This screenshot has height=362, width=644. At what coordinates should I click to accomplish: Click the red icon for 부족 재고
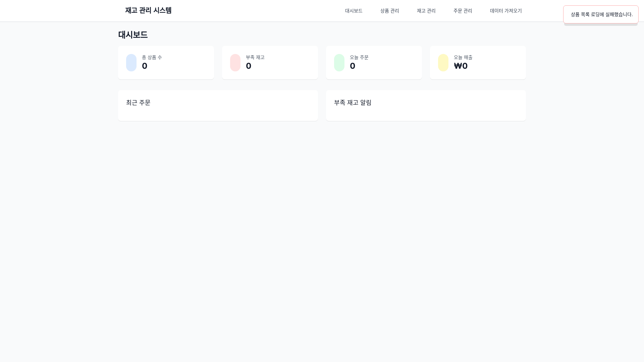pyautogui.click(x=235, y=63)
